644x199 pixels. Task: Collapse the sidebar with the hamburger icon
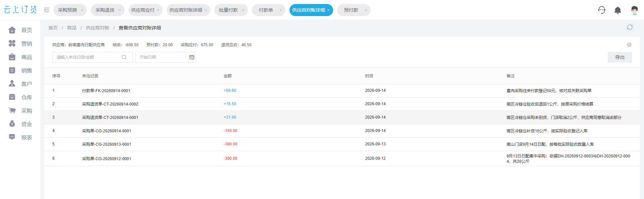[x=47, y=10]
